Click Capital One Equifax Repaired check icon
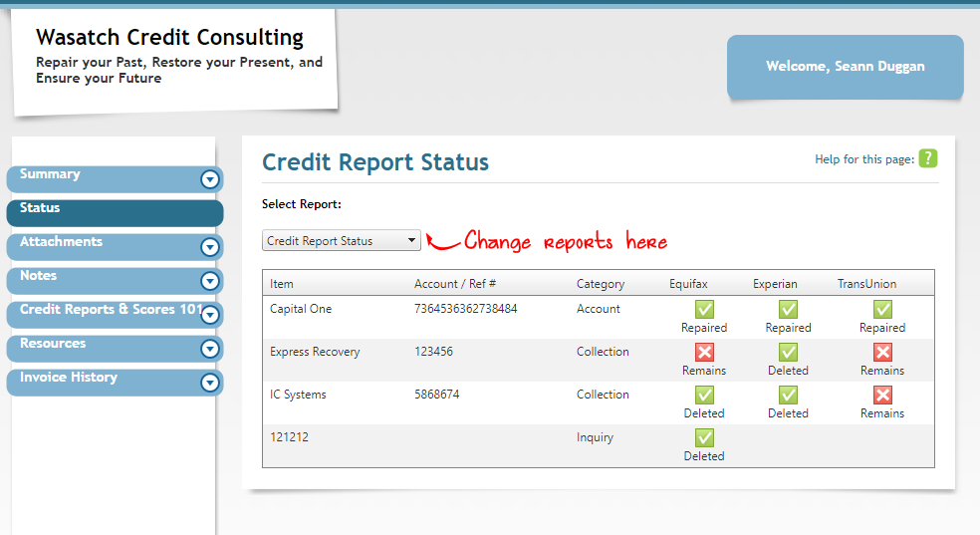 coord(704,310)
